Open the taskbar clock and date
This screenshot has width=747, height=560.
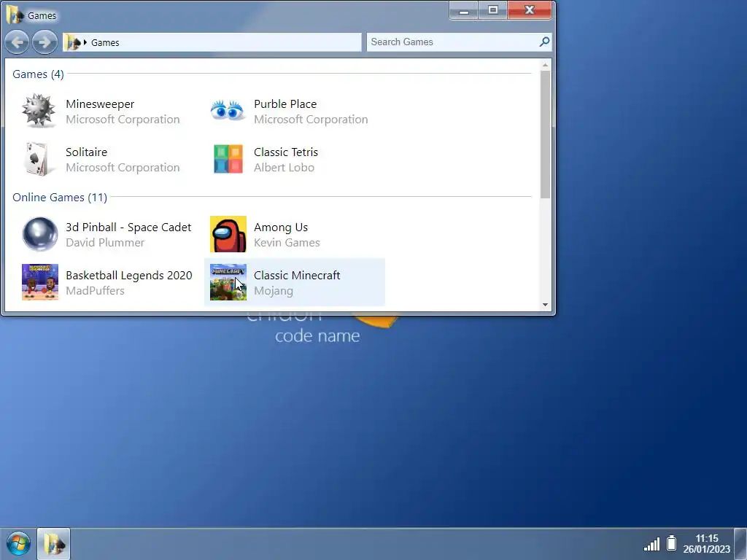point(706,544)
